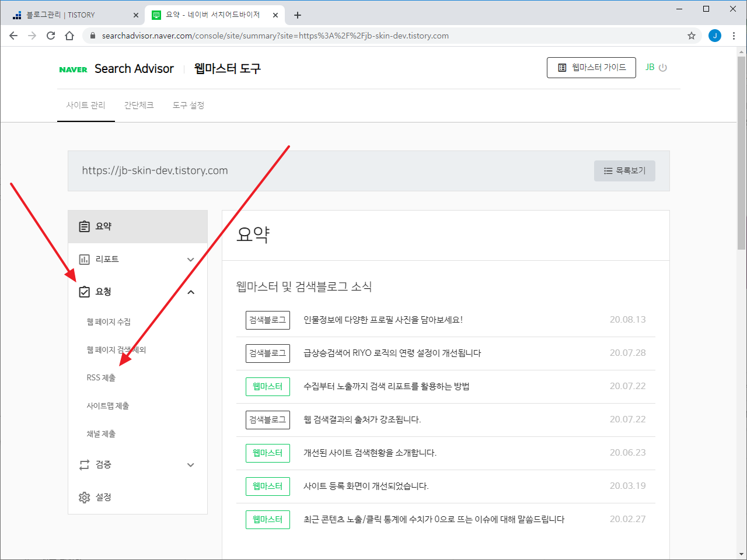Collapse the 요청 section chevron

point(191,292)
